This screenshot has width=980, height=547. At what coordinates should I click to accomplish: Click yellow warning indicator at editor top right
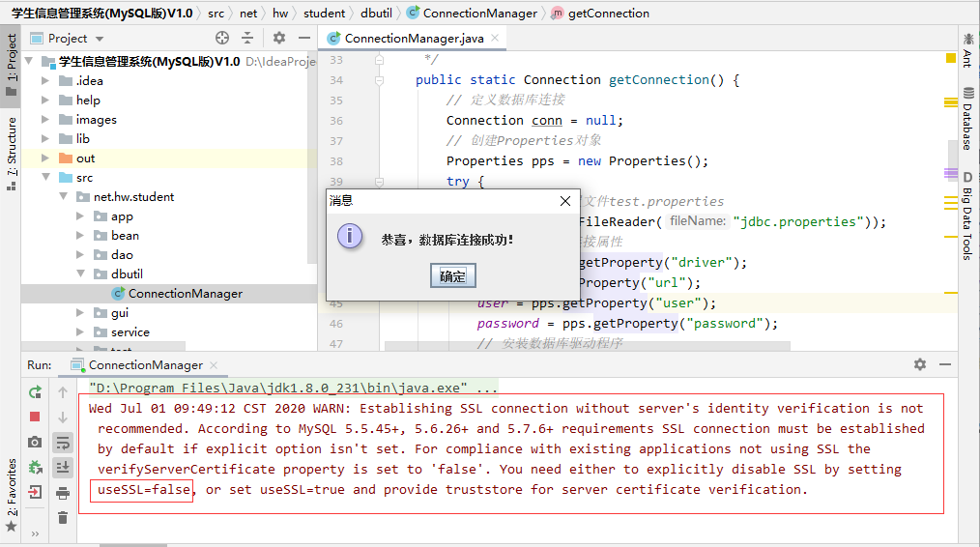pyautogui.click(x=951, y=58)
